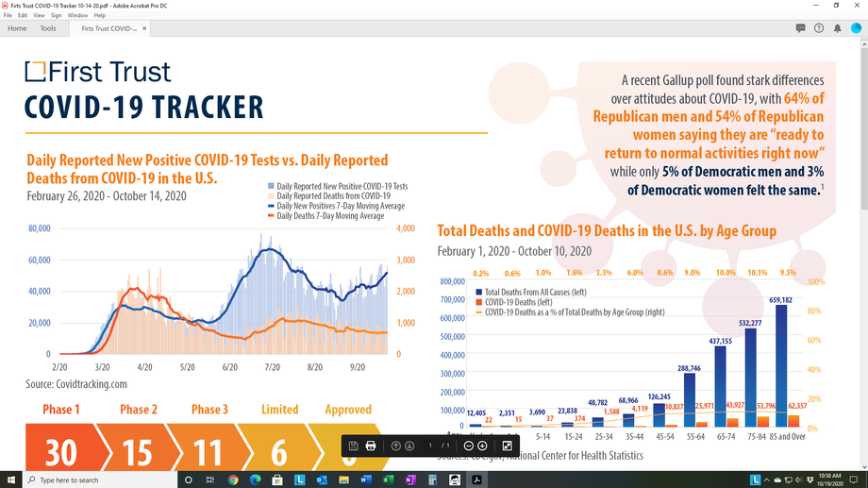
Task: Open the Sign menu
Action: pos(56,15)
